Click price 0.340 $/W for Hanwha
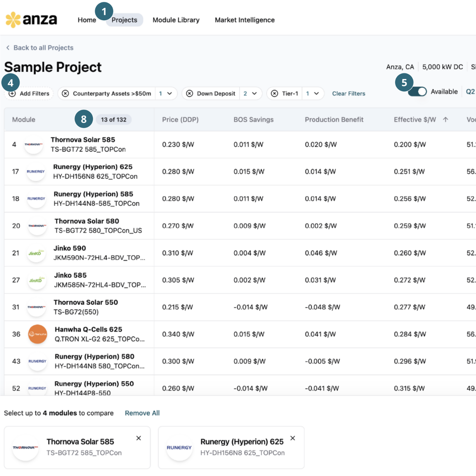The height and width of the screenshot is (476, 476). tap(178, 334)
